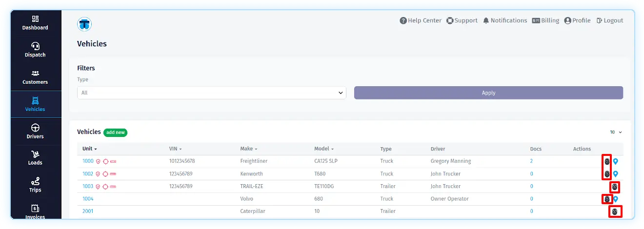This screenshot has height=229, width=644.
Task: Go to Dispatch in the sidebar
Action: [x=35, y=50]
